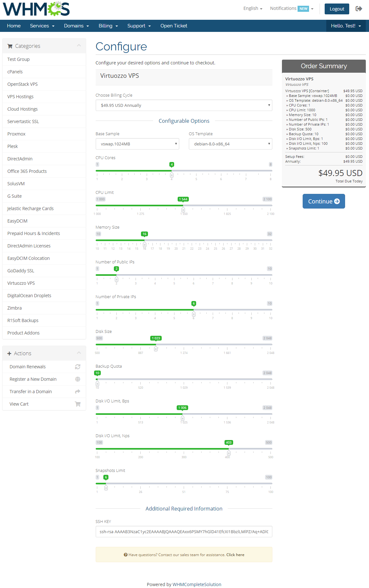Collapse the Categories panel chevron
The width and height of the screenshot is (369, 588).
click(79, 46)
